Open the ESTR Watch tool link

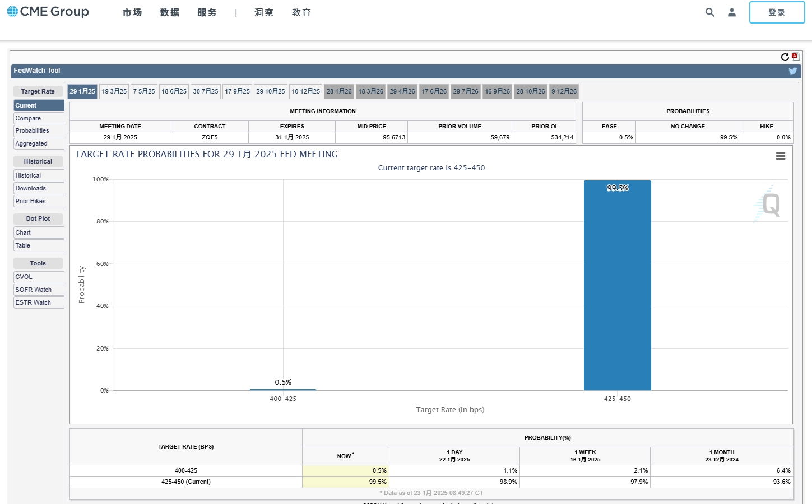pyautogui.click(x=39, y=302)
